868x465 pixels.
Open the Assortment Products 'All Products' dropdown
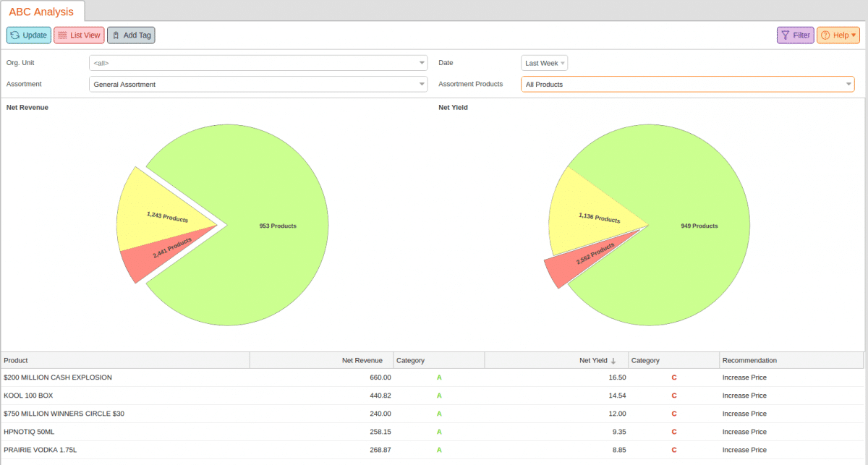tap(848, 84)
